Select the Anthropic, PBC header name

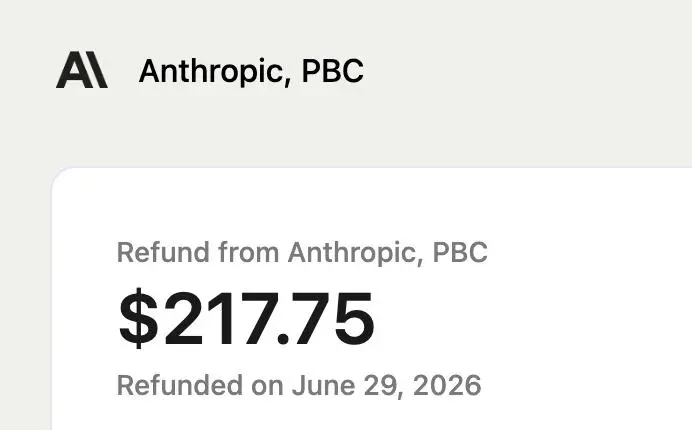pos(251,71)
